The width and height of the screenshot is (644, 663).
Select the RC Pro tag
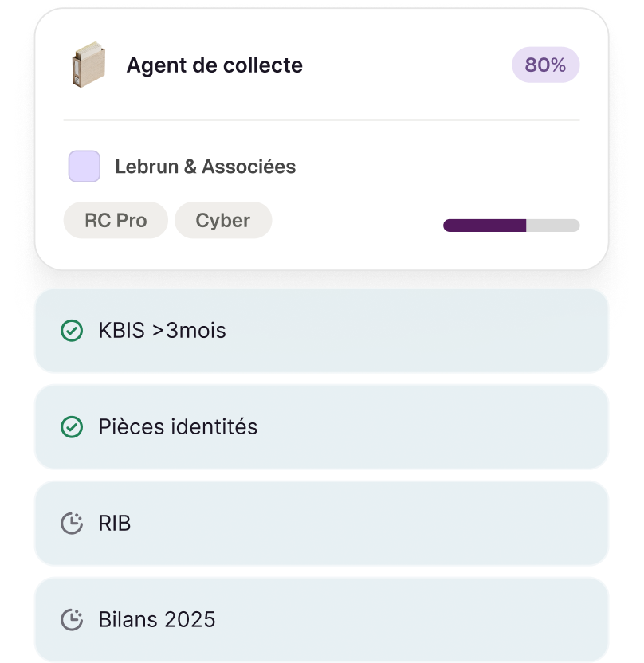coord(116,221)
